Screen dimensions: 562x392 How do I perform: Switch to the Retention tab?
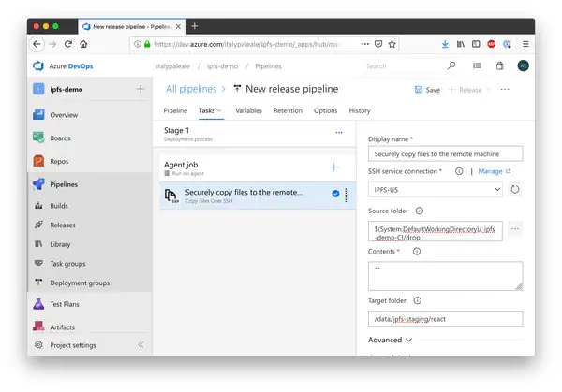point(288,110)
